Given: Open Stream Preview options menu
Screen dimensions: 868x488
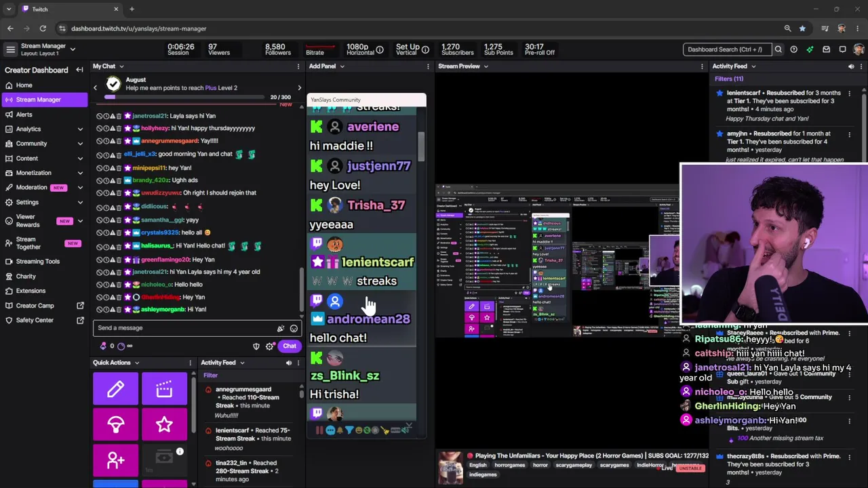Looking at the screenshot, I should [x=702, y=66].
